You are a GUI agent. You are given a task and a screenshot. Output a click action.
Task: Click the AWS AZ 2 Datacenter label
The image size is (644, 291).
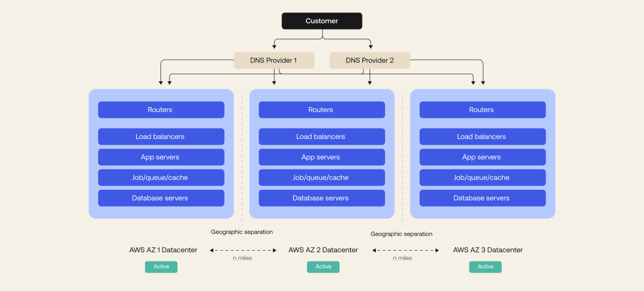point(323,250)
